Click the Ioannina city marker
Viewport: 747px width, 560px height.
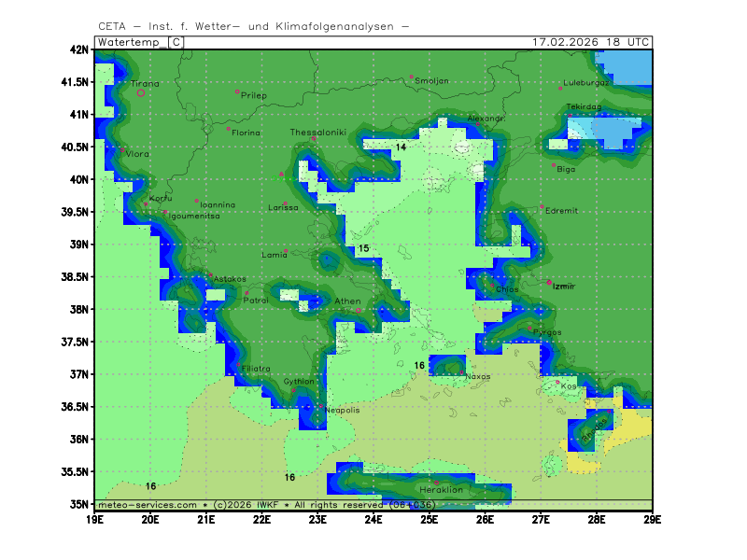pyautogui.click(x=196, y=201)
